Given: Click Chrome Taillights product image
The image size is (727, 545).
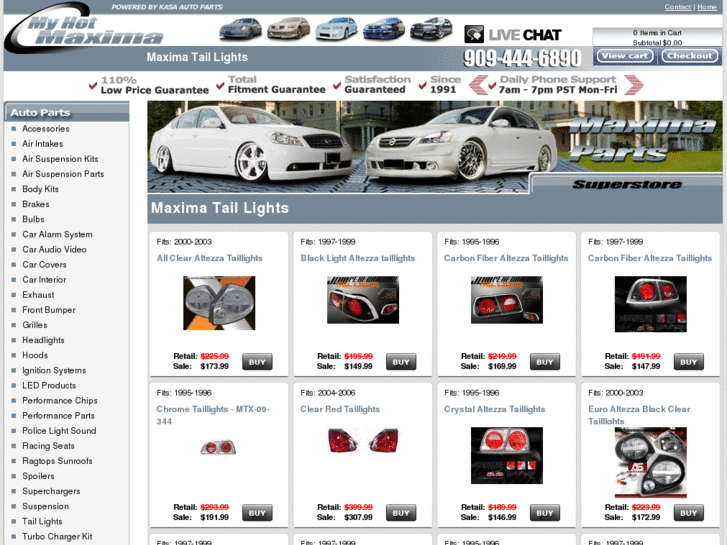Looking at the screenshot, I should [218, 447].
